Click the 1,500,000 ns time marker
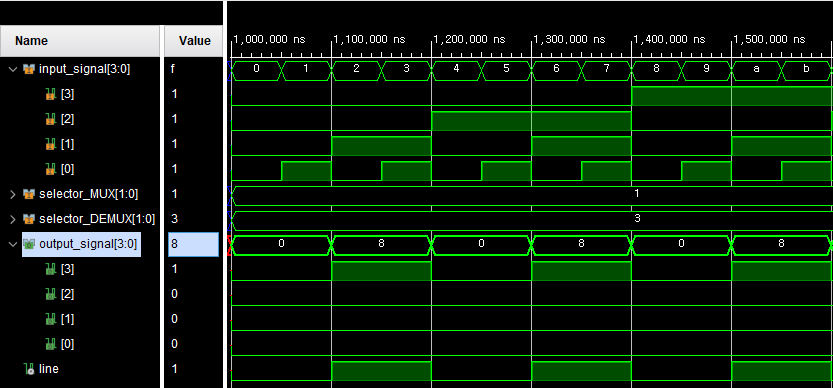The width and height of the screenshot is (833, 388). point(768,39)
